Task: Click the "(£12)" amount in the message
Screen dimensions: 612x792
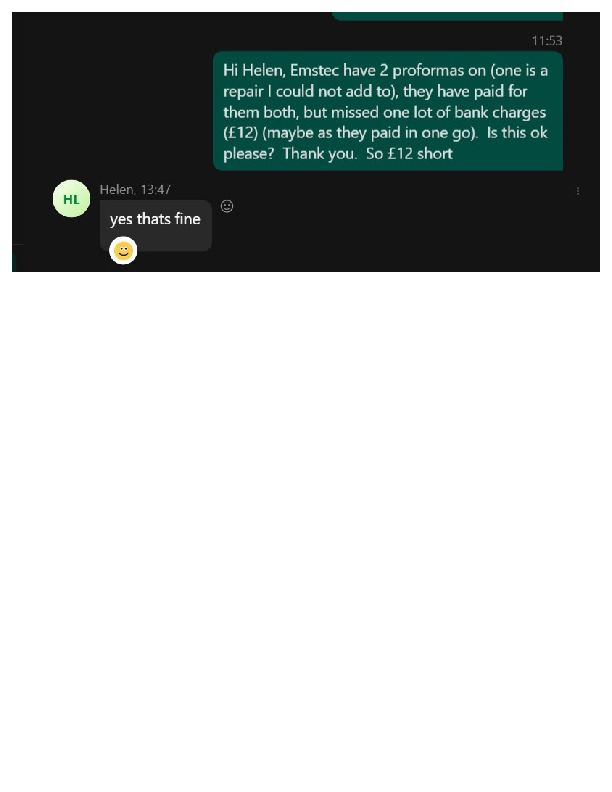Action: point(240,133)
